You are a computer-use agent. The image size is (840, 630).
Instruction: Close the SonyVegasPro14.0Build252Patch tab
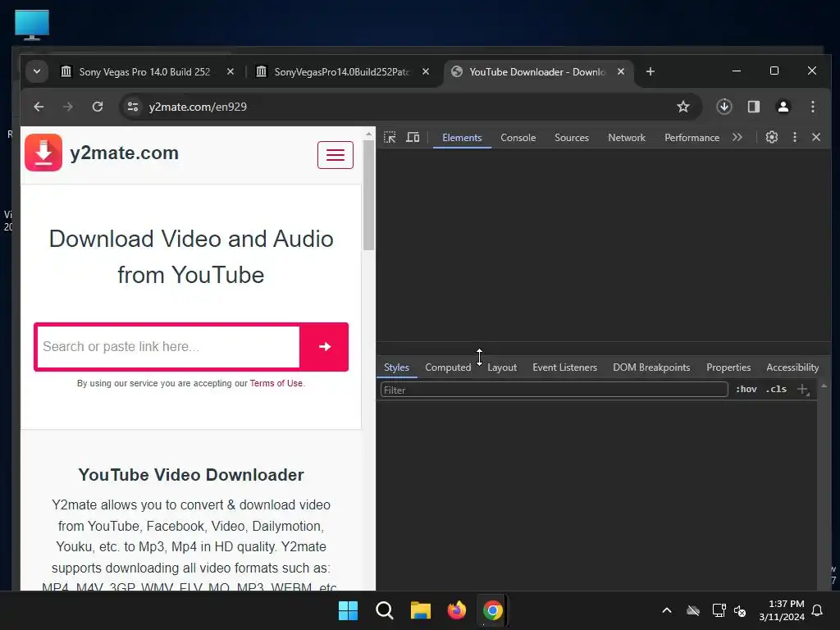426,71
